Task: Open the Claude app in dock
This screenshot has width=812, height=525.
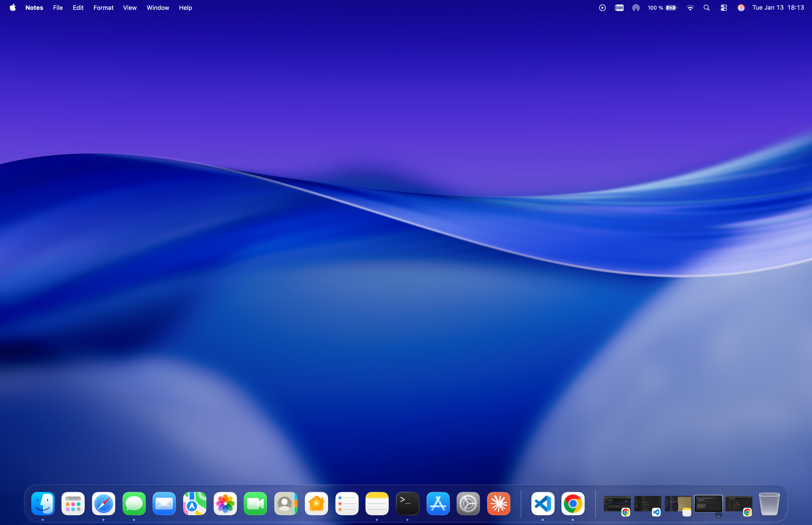Action: click(x=499, y=503)
